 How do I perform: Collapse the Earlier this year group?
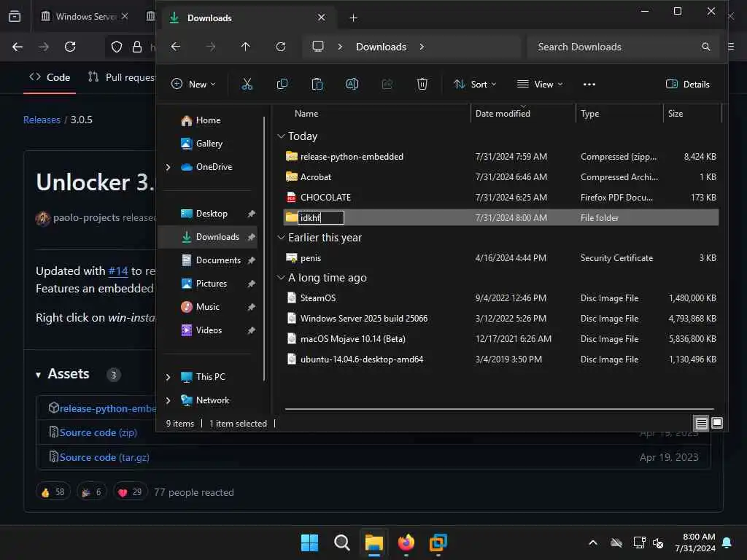tap(281, 237)
